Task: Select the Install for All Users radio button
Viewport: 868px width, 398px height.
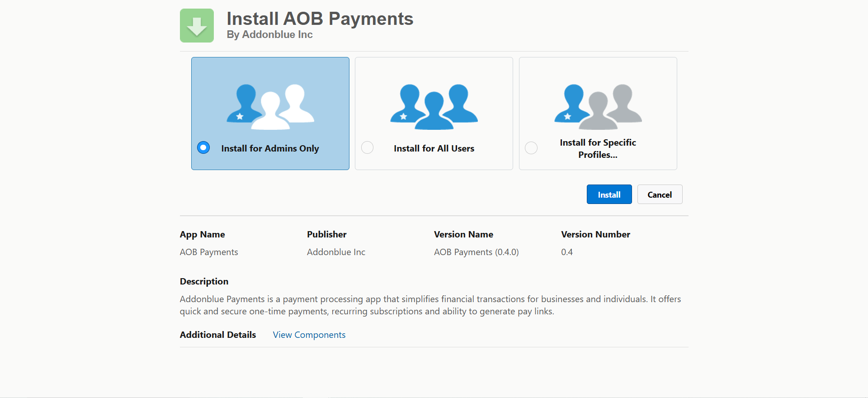Action: (368, 147)
